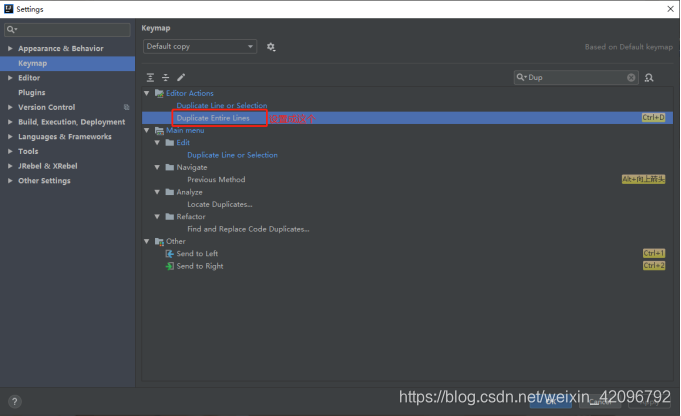
Task: Click the Collapse All icon in keymap toolbar
Action: click(165, 77)
